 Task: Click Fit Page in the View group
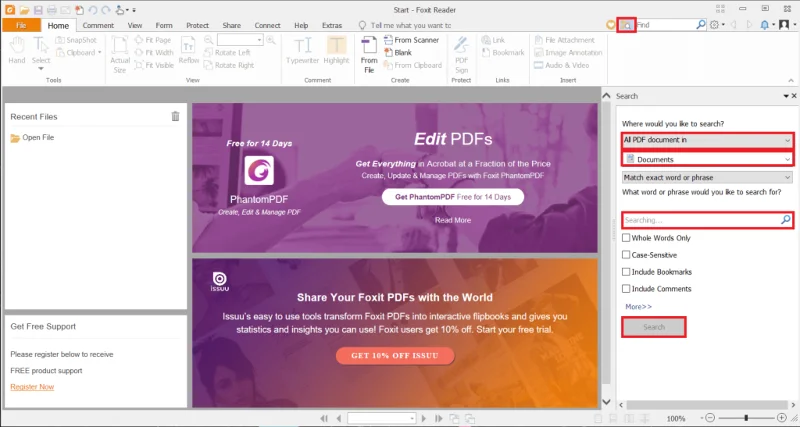click(x=153, y=40)
